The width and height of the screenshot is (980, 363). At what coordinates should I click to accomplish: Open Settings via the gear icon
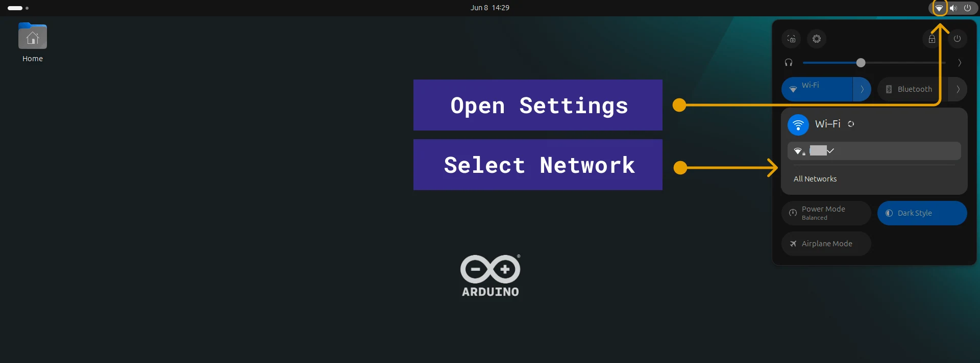817,39
